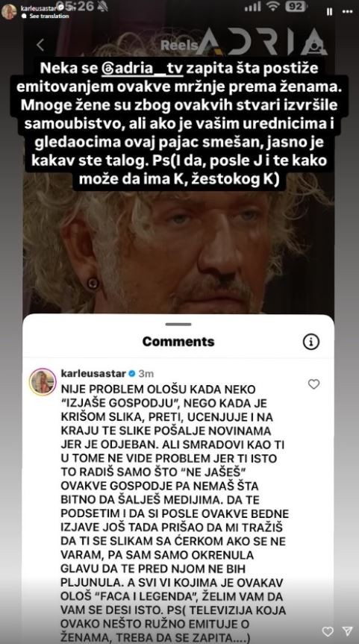Tap the karleusastar story username at top

point(38,8)
